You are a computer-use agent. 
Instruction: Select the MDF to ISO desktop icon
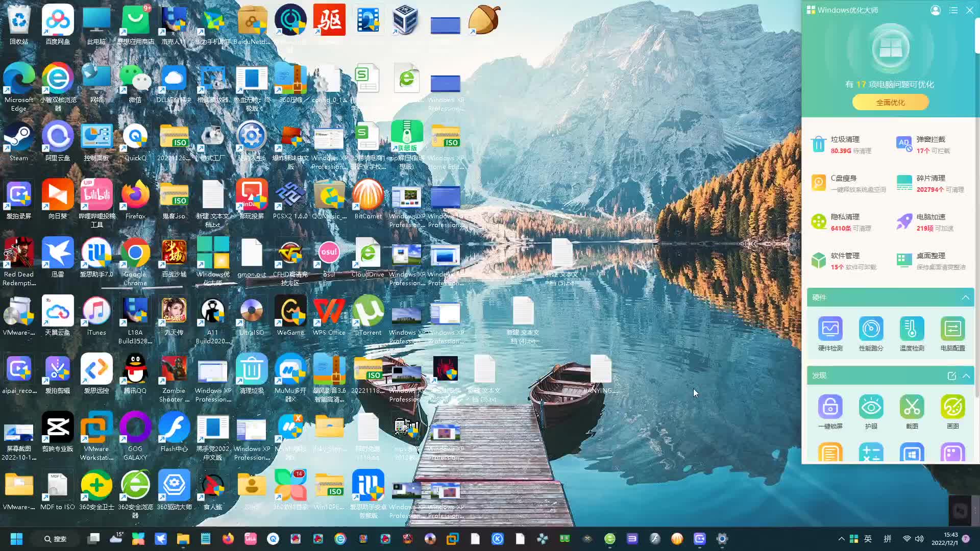coord(58,491)
